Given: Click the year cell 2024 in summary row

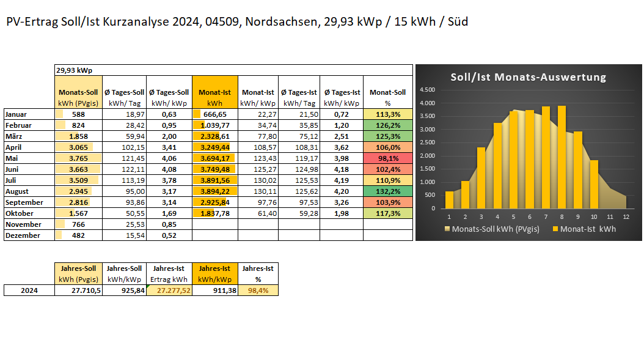Looking at the screenshot, I should coord(29,290).
